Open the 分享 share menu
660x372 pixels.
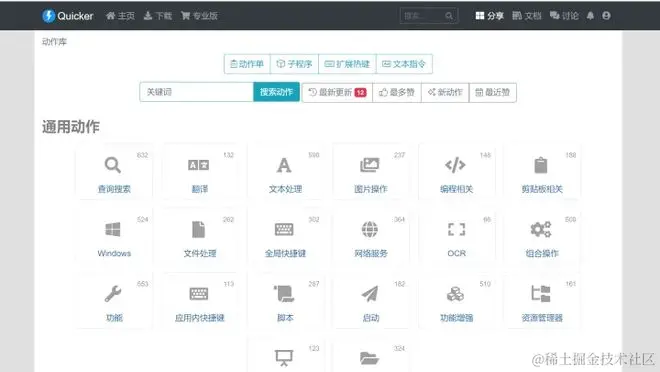[x=490, y=16]
